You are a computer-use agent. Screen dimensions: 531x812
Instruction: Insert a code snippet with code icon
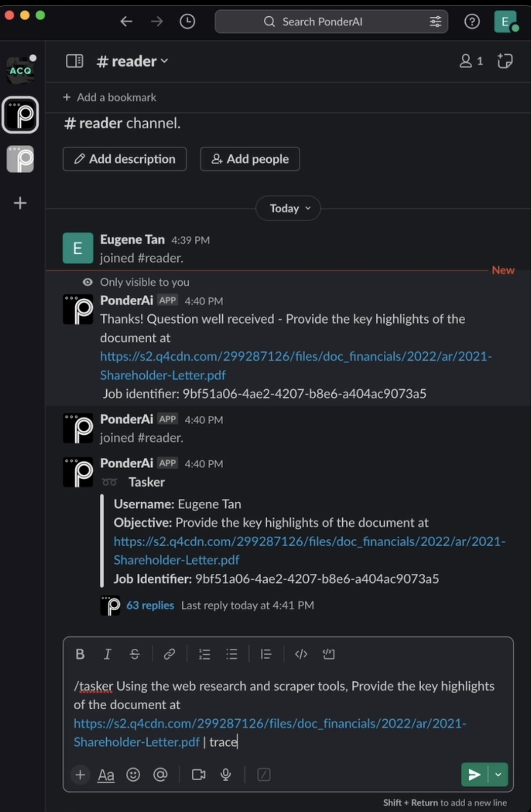[x=301, y=654]
